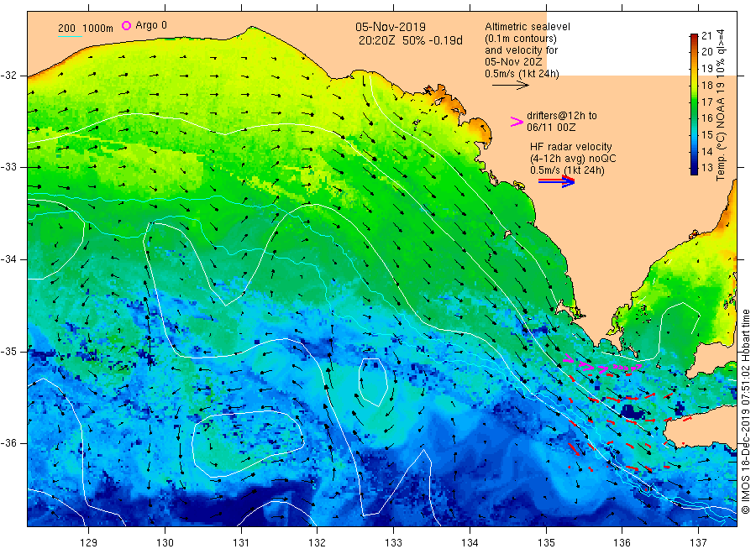The height and width of the screenshot is (554, 756).
Task: Click the '(4-12h avg) noQC' text
Action: pyautogui.click(x=573, y=158)
